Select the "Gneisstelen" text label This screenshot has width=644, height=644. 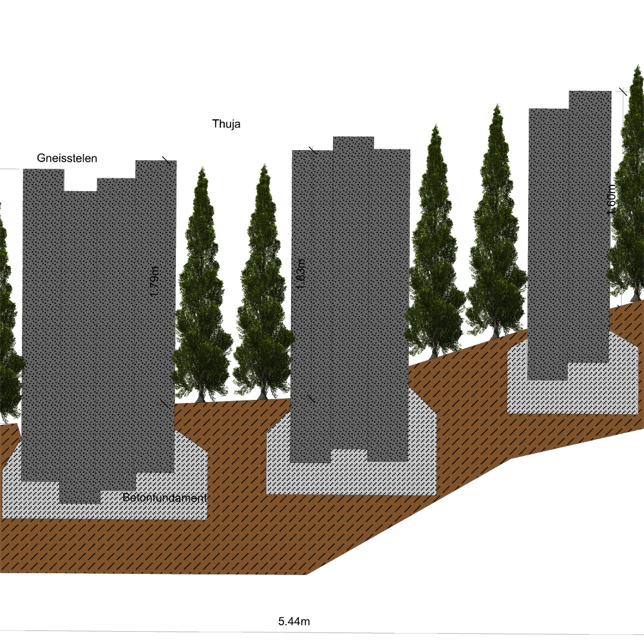pyautogui.click(x=67, y=158)
